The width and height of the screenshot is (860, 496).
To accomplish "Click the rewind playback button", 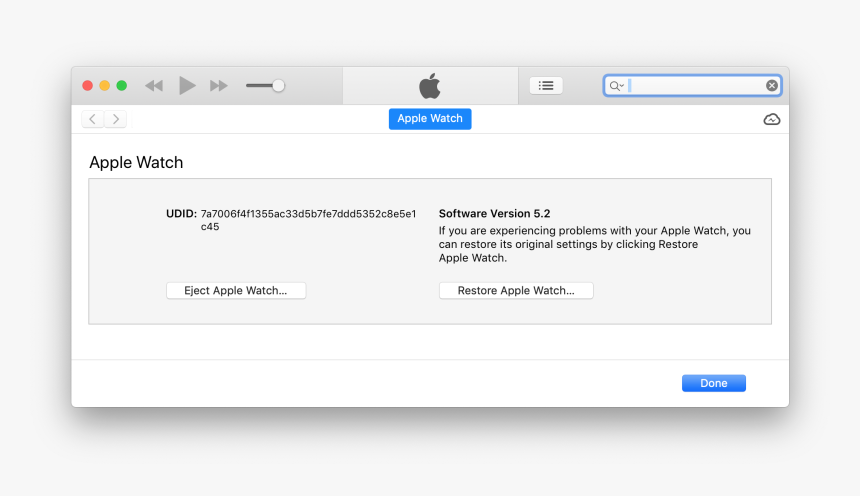I will tap(154, 86).
